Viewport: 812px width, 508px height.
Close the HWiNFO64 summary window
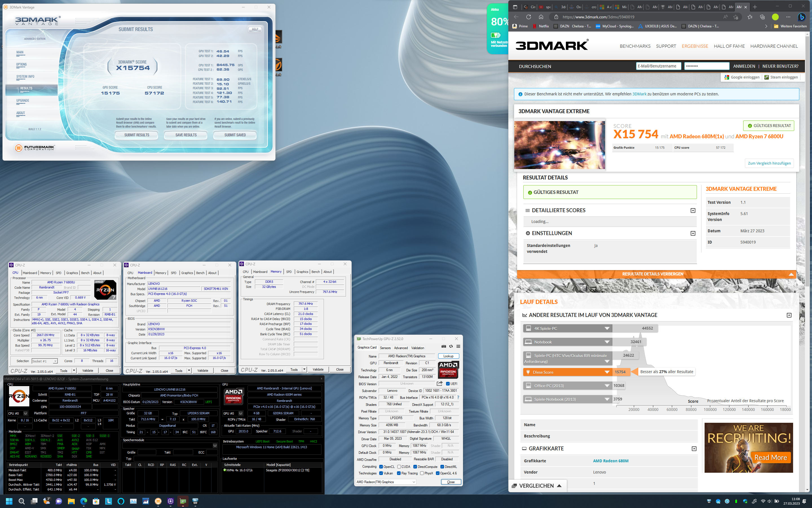point(321,379)
